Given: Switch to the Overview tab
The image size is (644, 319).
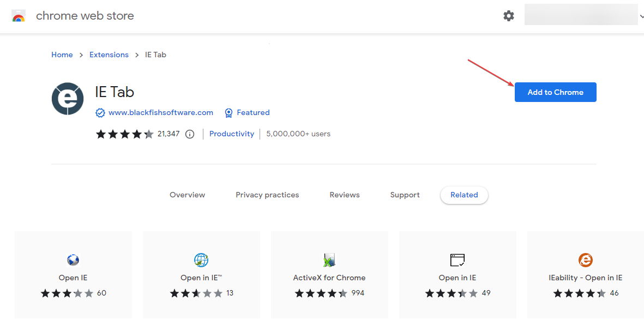Looking at the screenshot, I should 187,195.
